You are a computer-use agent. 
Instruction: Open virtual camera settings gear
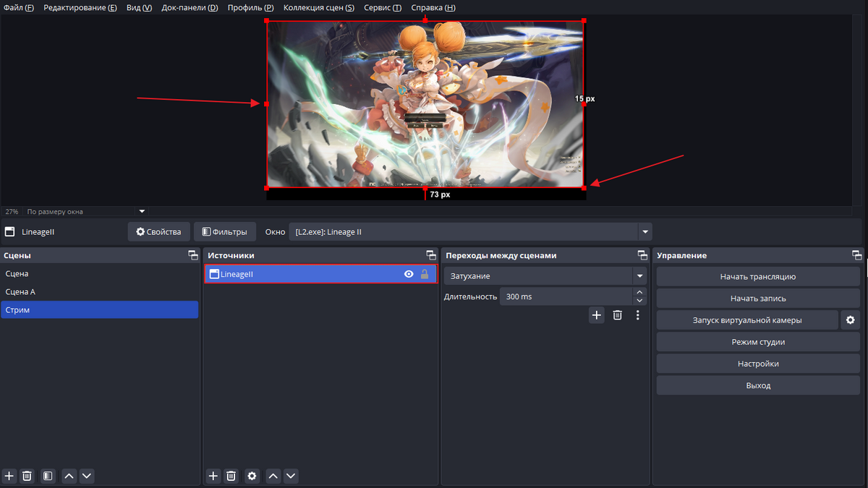click(851, 320)
